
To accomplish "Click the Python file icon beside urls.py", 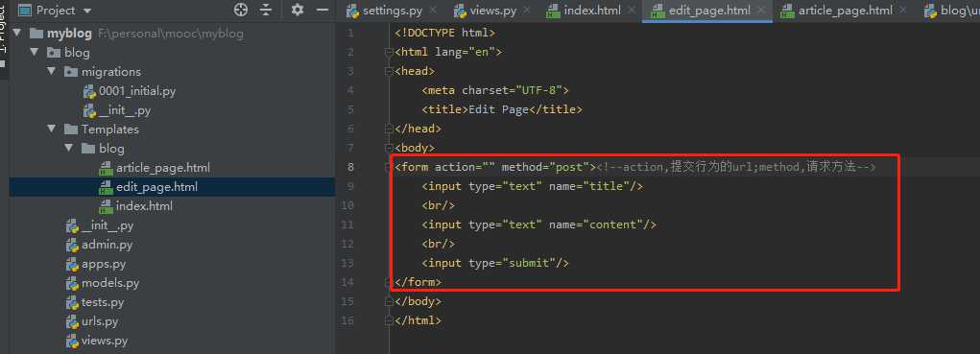I will (x=72, y=321).
